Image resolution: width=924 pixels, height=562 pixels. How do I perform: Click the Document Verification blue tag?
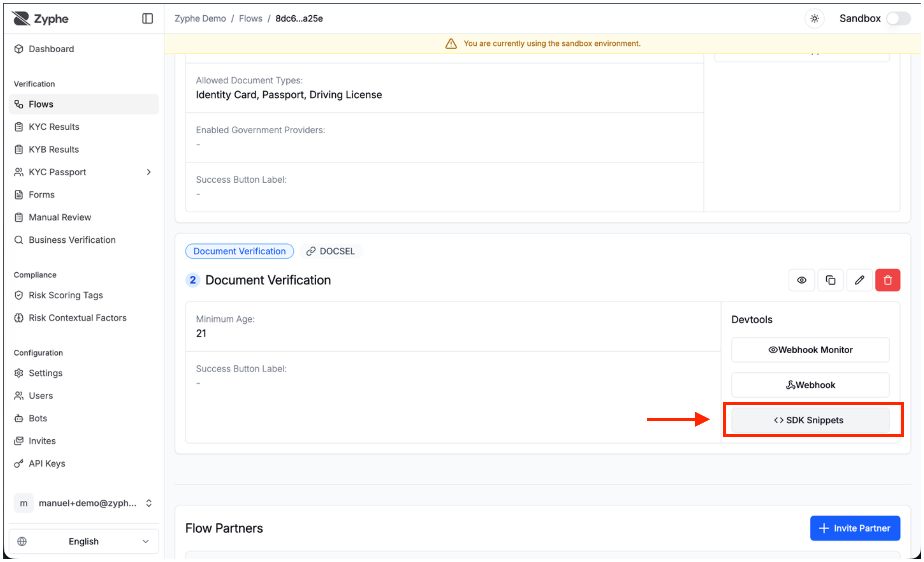[x=239, y=251]
